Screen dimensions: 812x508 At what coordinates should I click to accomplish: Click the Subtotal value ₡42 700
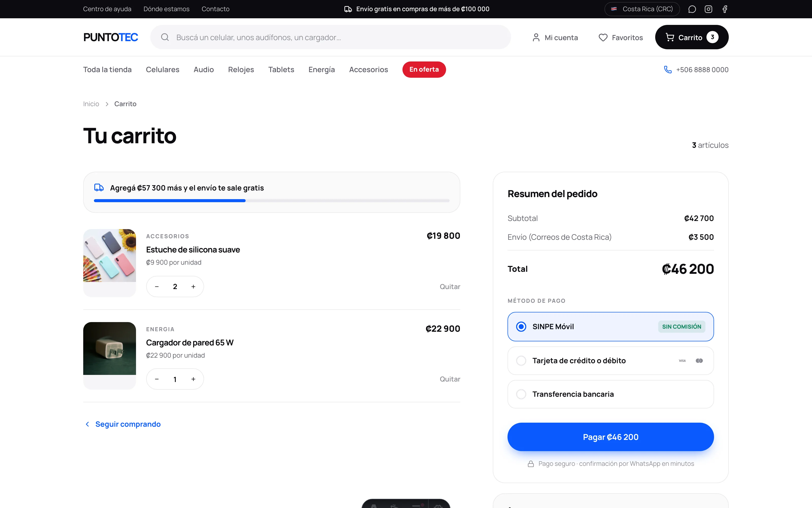(699, 218)
